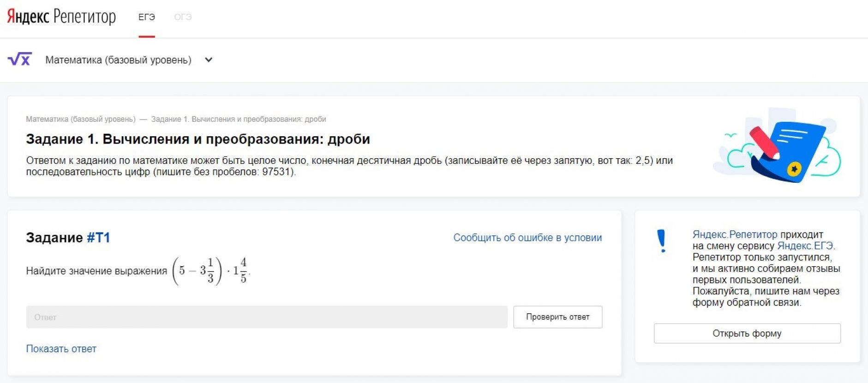Open breadcrumb Математика (базовый уровень)

81,119
